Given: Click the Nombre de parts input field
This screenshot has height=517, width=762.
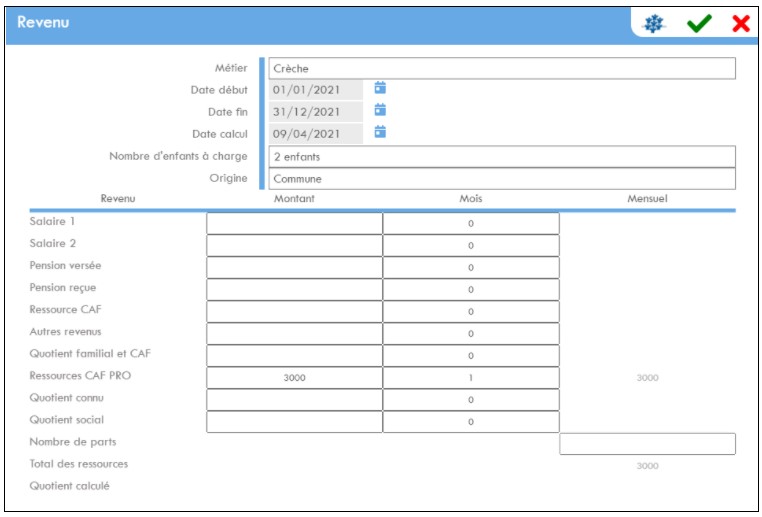Looking at the screenshot, I should [647, 444].
